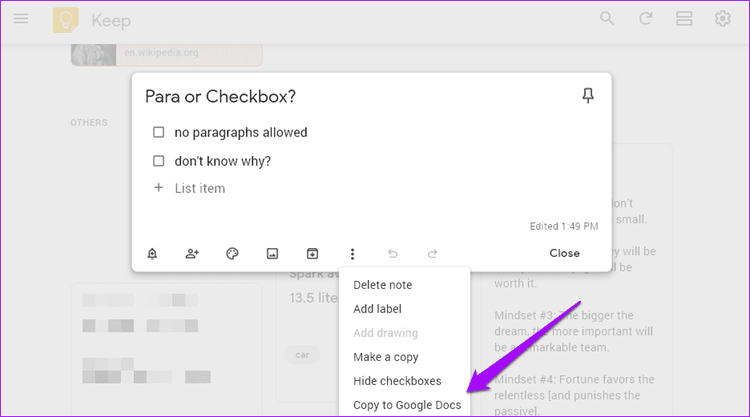Click the Keep title text

tap(111, 21)
